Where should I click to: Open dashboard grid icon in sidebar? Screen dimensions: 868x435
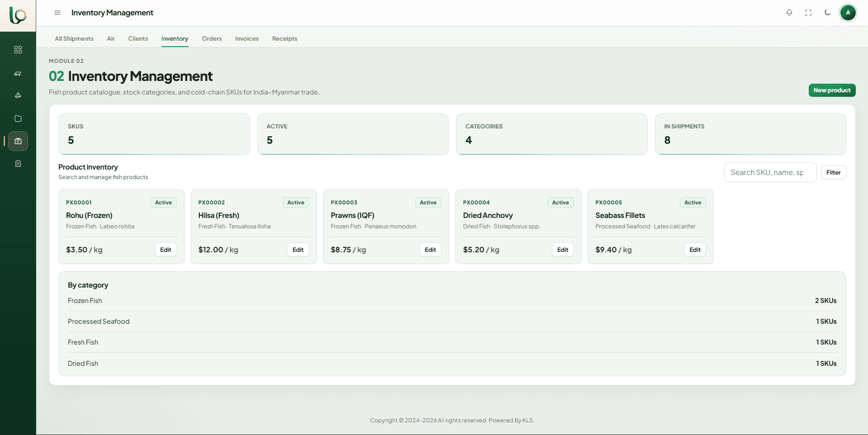coord(18,50)
